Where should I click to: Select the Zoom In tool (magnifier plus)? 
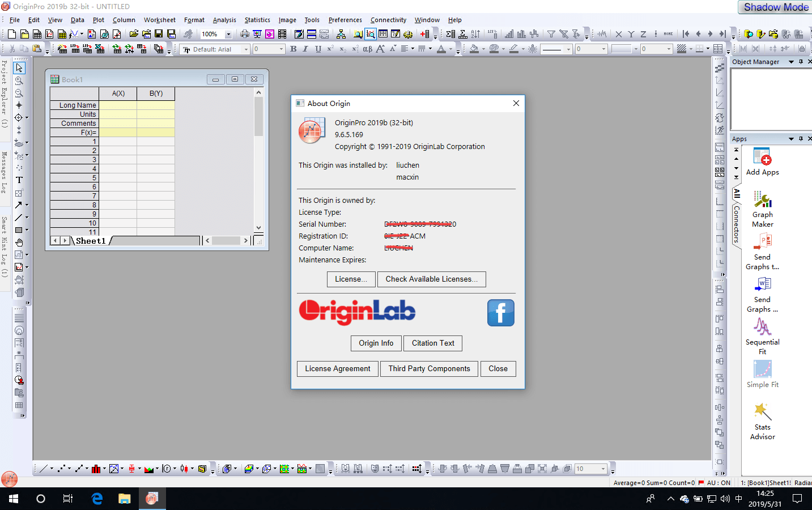pos(19,80)
